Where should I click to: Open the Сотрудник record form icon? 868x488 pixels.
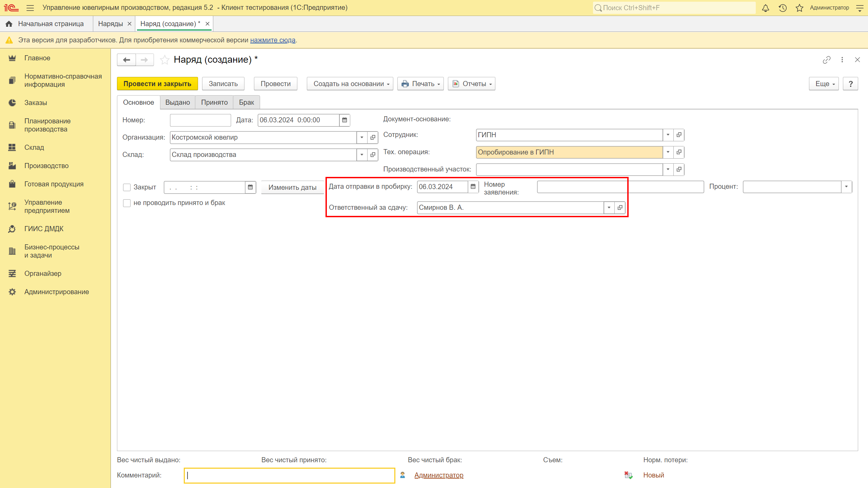click(679, 135)
